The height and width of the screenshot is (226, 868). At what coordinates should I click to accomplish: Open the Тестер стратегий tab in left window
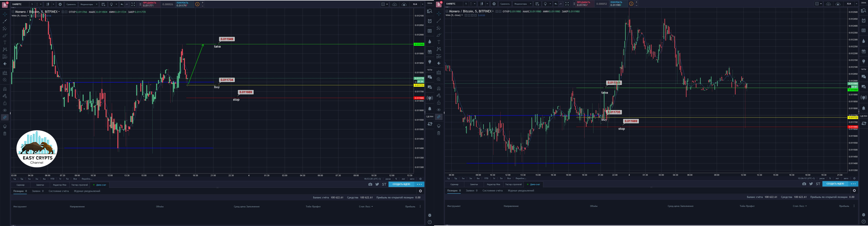pyautogui.click(x=79, y=185)
